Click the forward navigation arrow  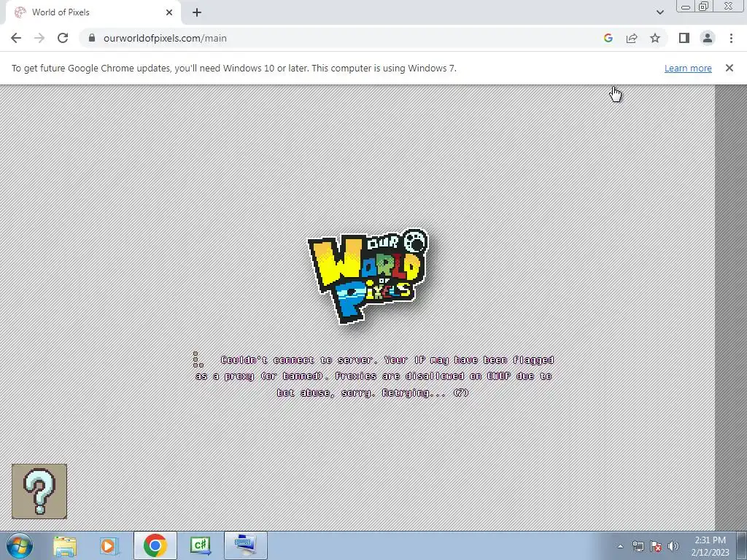(39, 38)
